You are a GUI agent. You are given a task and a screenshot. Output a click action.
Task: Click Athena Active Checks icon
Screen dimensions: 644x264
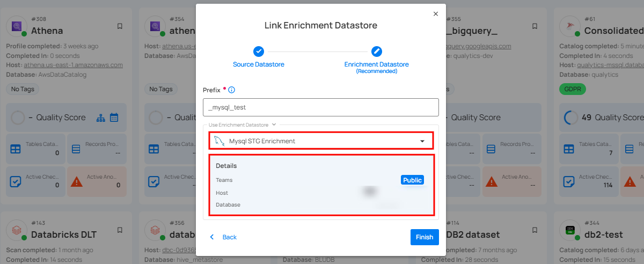pyautogui.click(x=16, y=181)
